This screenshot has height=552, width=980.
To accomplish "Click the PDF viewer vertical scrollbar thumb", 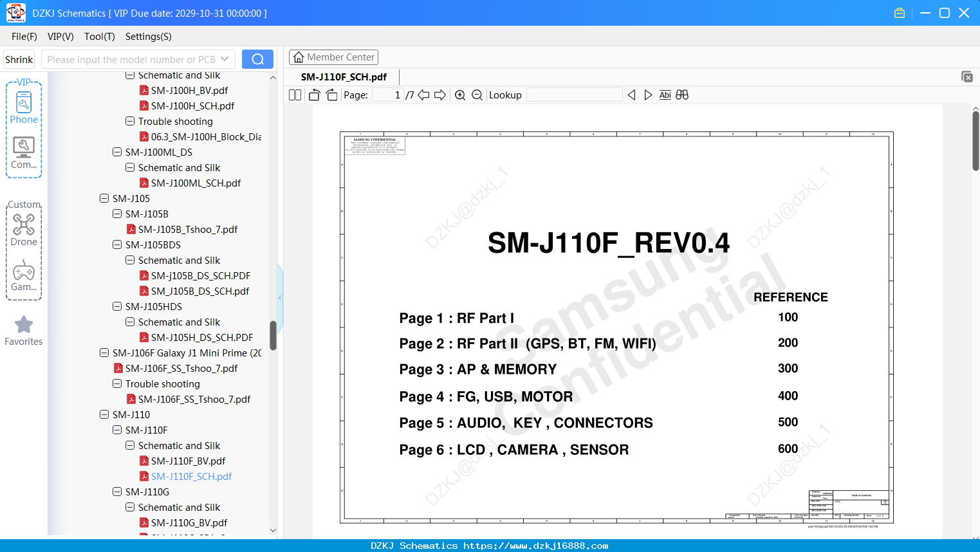I will coord(975,141).
